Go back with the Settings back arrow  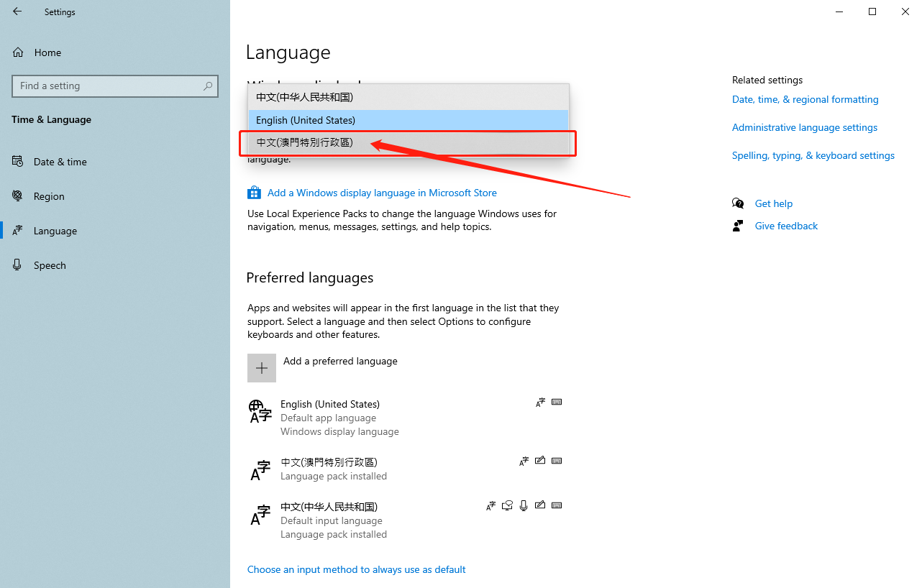click(17, 12)
